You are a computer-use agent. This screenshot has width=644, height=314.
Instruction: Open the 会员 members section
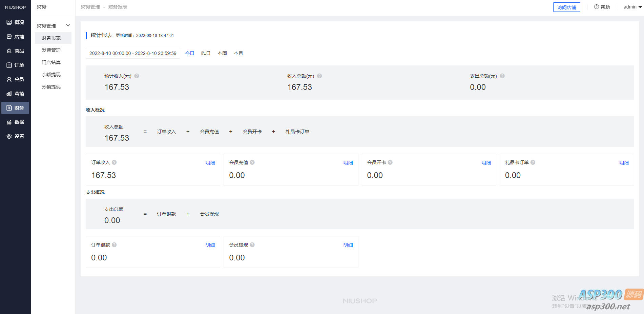[15, 79]
